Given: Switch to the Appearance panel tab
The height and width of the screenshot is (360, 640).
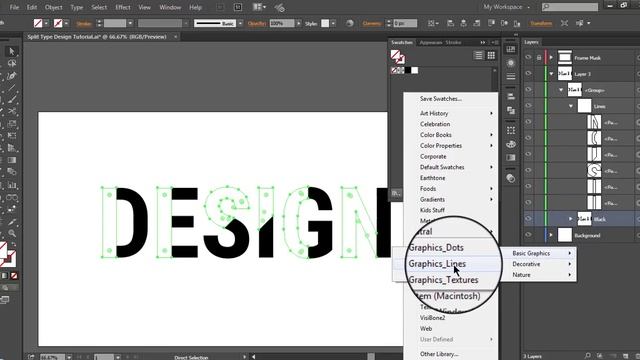Looking at the screenshot, I should tap(431, 42).
